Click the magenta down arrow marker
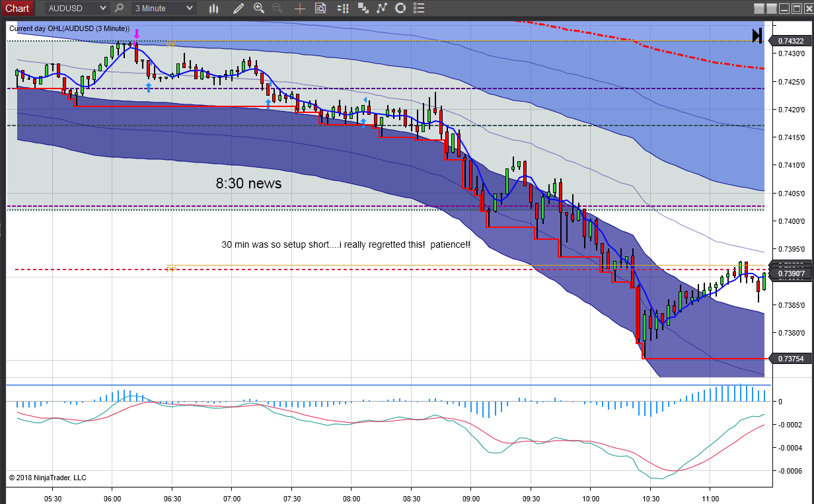This screenshot has height=504, width=814. 136,35
